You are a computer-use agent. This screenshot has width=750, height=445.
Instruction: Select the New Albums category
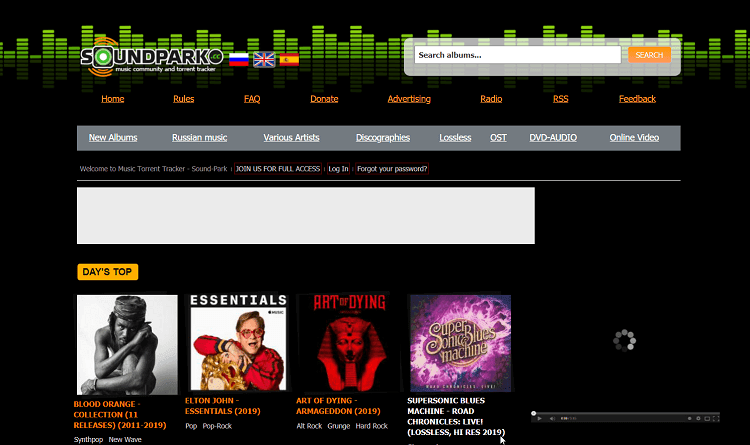point(113,138)
